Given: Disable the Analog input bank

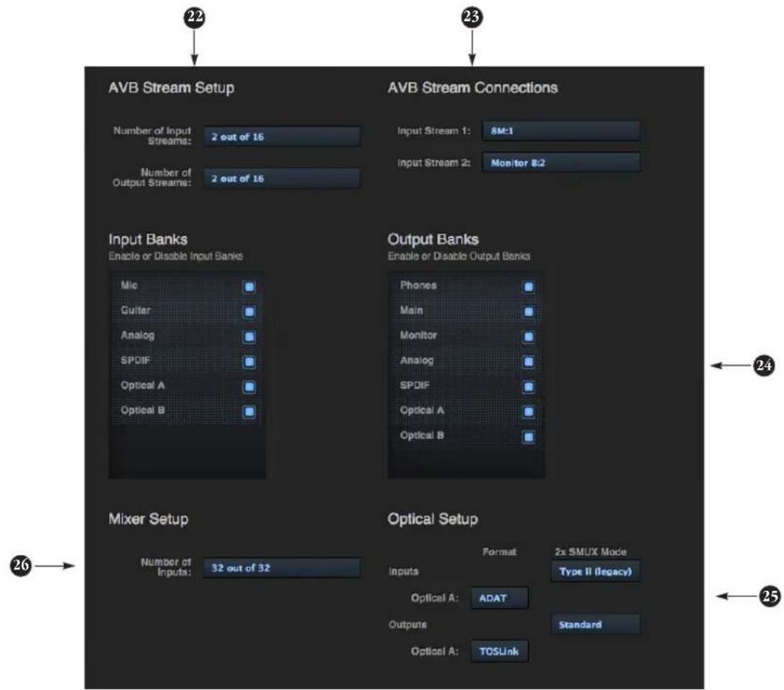Looking at the screenshot, I should pos(249,337).
